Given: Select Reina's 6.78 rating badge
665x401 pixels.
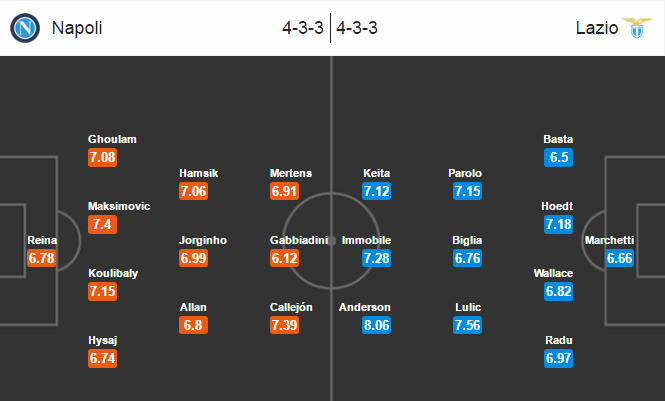Looking at the screenshot, I should click(x=42, y=258).
